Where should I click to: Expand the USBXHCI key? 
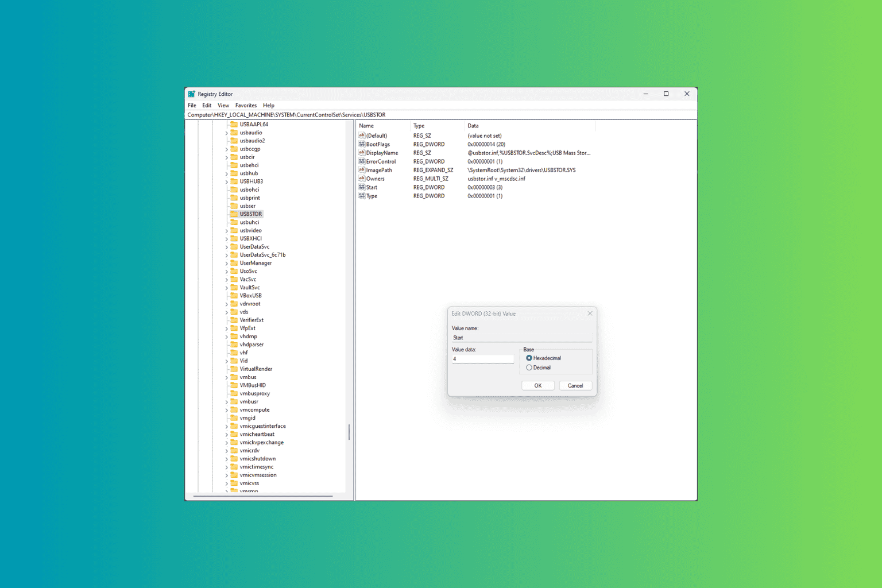click(227, 238)
